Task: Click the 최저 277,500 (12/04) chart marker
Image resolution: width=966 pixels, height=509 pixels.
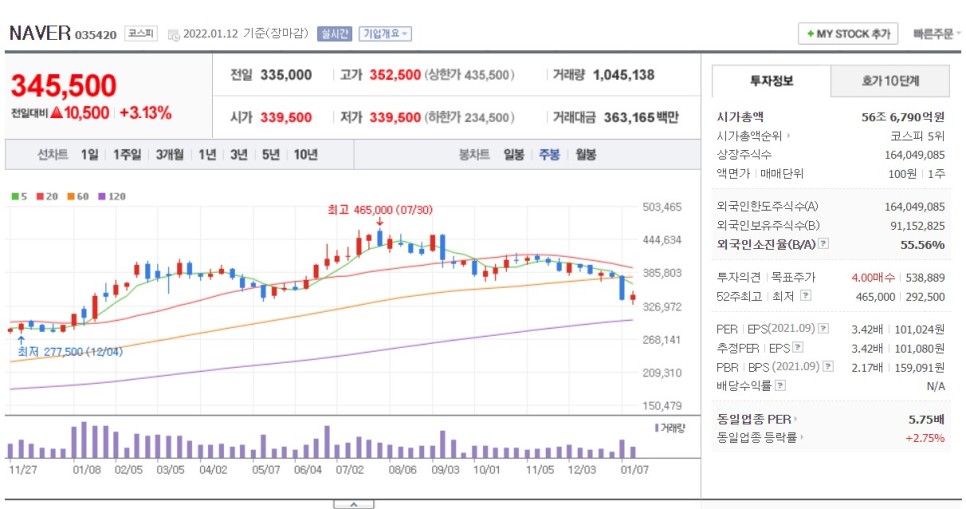Action: (x=70, y=352)
